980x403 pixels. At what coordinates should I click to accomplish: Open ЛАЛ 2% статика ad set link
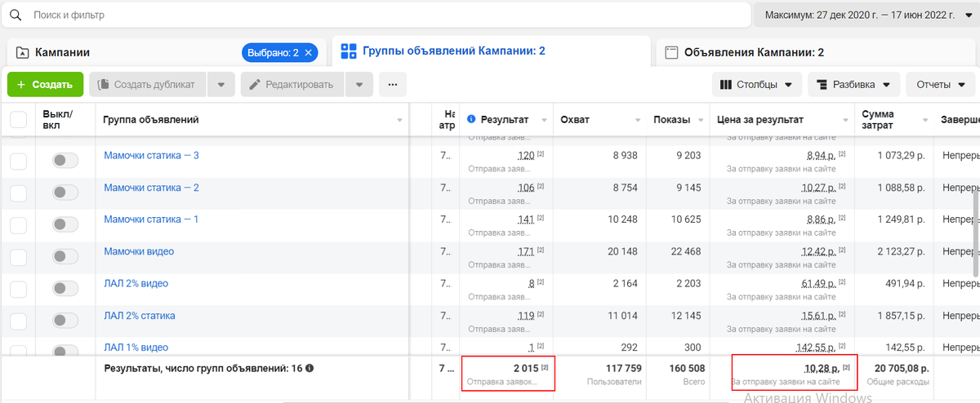click(x=139, y=316)
